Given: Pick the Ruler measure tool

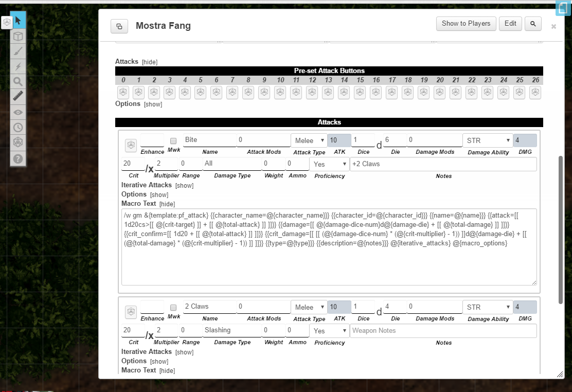Looking at the screenshot, I should tap(18, 96).
